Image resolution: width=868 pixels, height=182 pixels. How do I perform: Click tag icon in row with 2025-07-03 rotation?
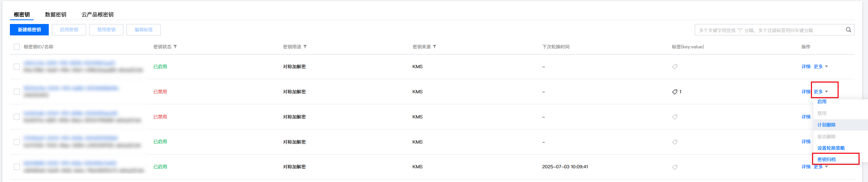tap(675, 167)
